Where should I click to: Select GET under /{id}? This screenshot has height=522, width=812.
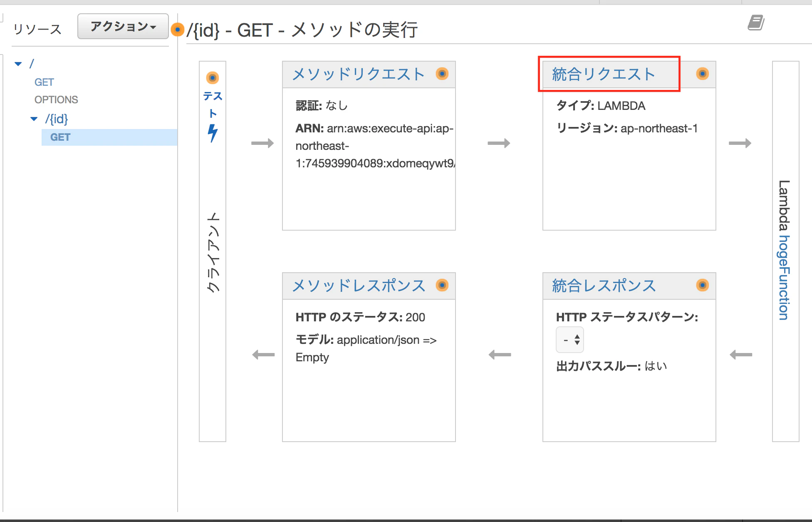[109, 137]
